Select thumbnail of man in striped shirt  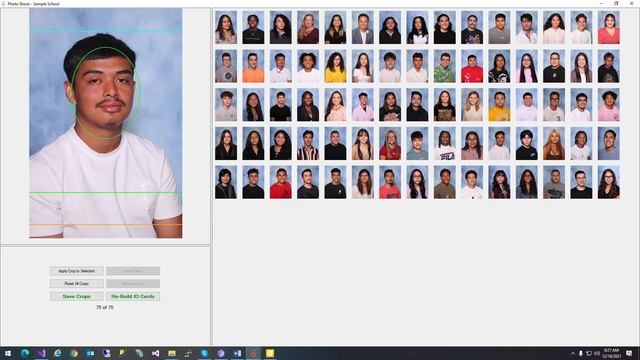[308, 143]
